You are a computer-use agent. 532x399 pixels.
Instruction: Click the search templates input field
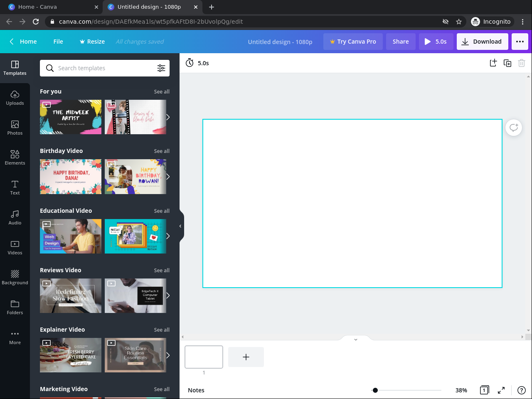[x=105, y=68]
